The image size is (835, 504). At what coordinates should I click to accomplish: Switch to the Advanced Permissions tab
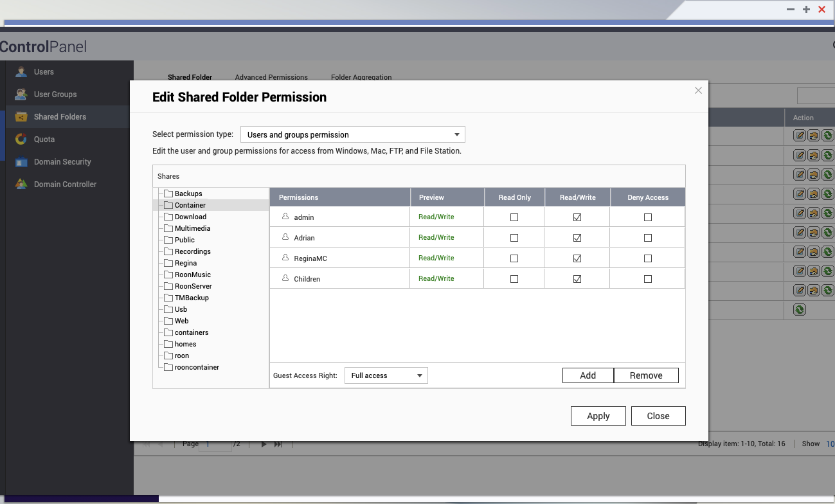click(271, 77)
